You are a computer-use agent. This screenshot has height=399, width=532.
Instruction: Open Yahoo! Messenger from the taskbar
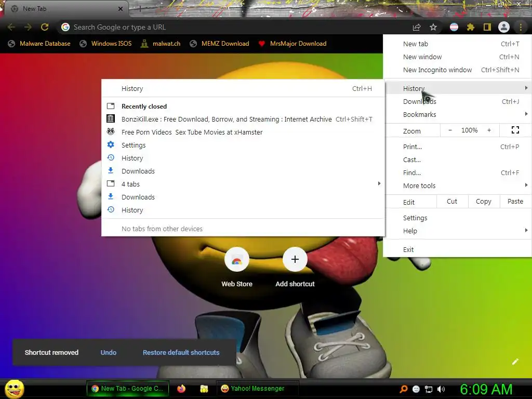coord(258,389)
